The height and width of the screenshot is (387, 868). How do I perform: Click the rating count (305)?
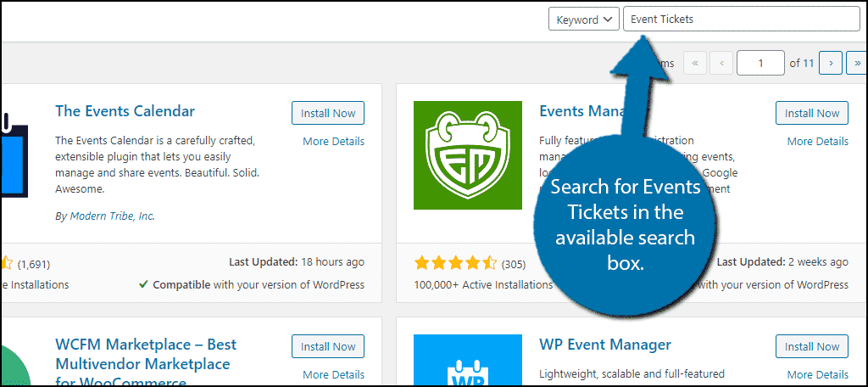tap(513, 264)
